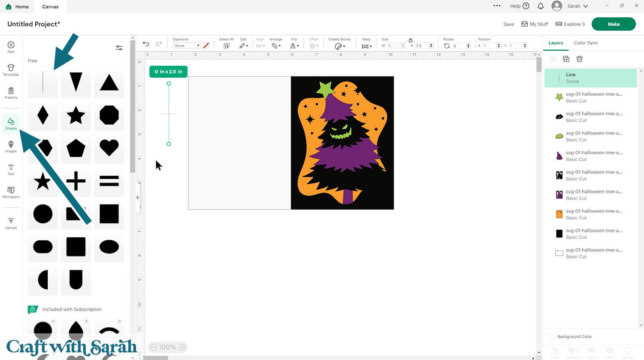Toggle the Background Color checkbox
The width and height of the screenshot is (644, 360).
551,336
